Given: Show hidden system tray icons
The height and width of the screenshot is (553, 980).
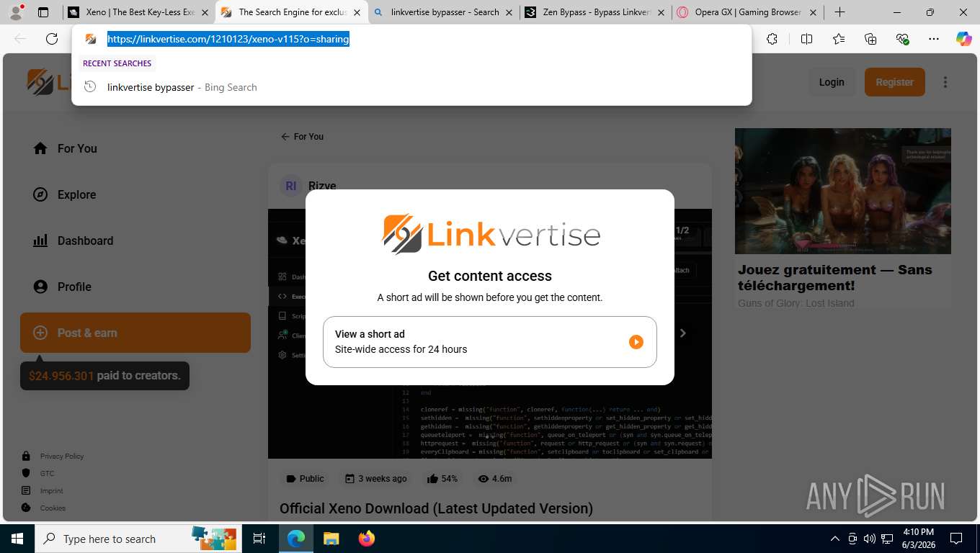Looking at the screenshot, I should [x=834, y=539].
